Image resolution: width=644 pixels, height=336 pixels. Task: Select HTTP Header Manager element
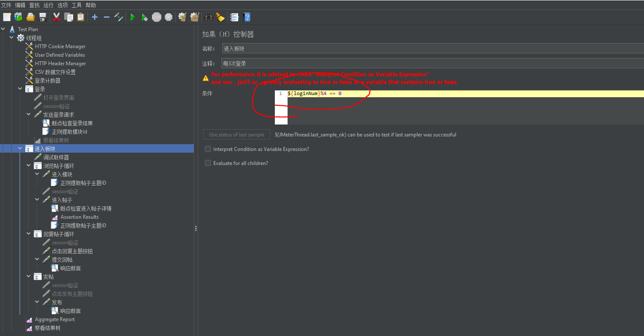point(60,64)
